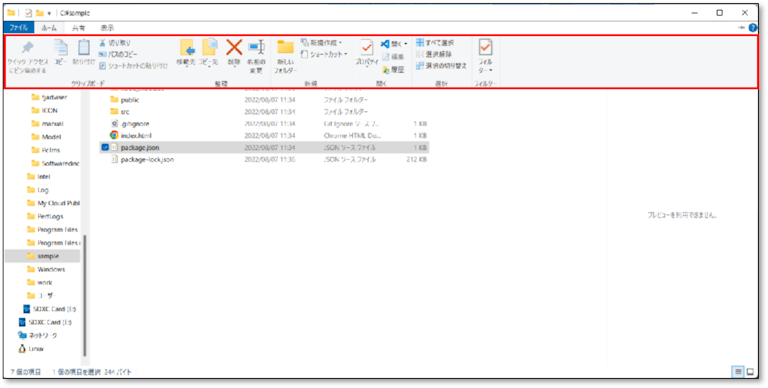This screenshot has height=388, width=768.
Task: Expand the 開く (Open) dropdown arrow
Action: coord(406,44)
